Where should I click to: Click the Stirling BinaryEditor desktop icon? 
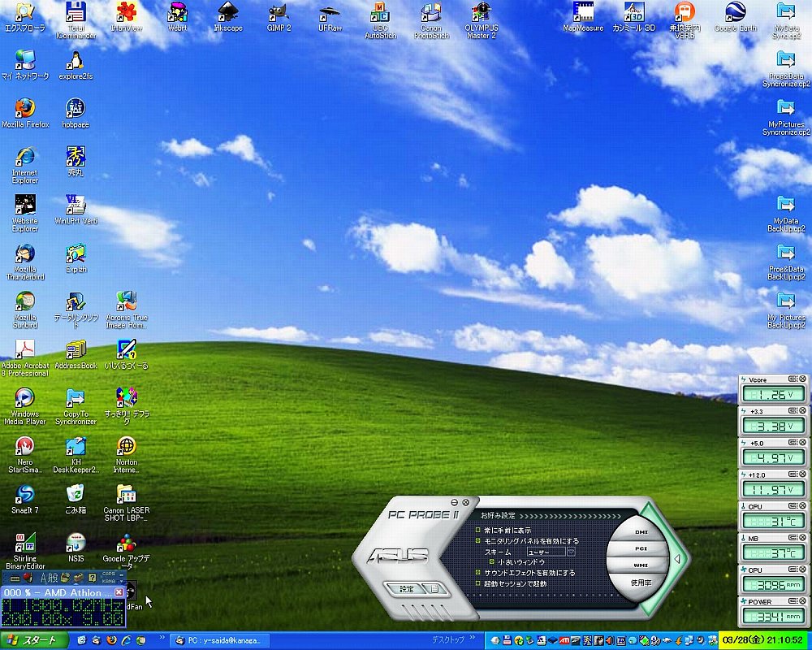tap(25, 551)
